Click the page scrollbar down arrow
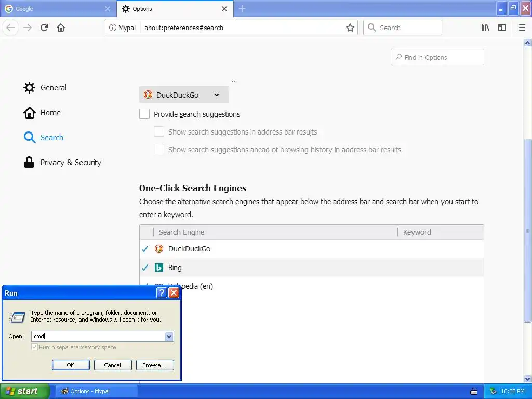532x399 pixels. point(527,379)
